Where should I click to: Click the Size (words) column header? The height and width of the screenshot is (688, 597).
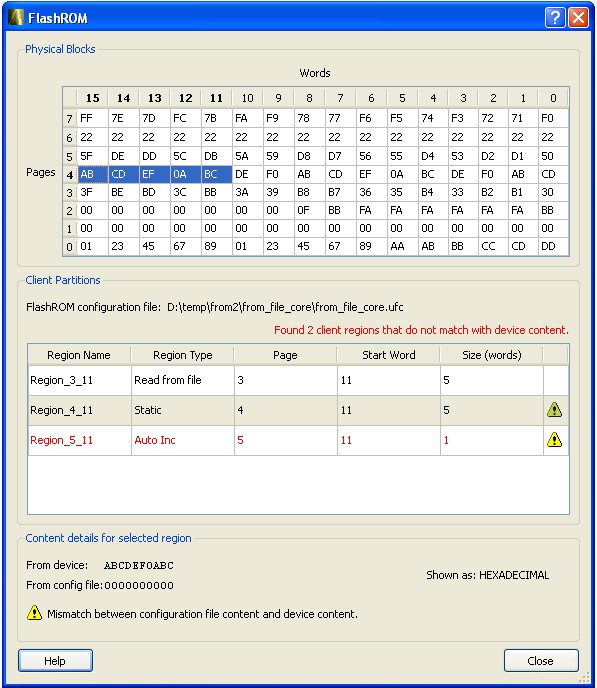click(x=492, y=355)
